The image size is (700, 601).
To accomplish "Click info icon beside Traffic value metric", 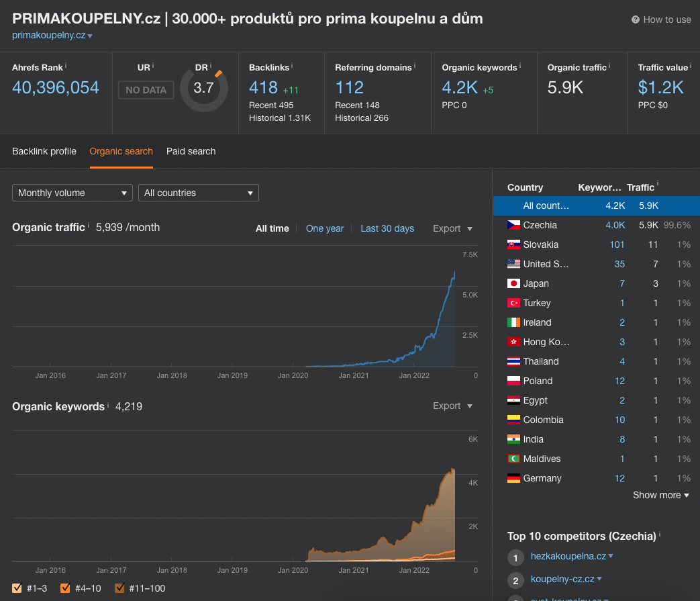I will coord(691,66).
